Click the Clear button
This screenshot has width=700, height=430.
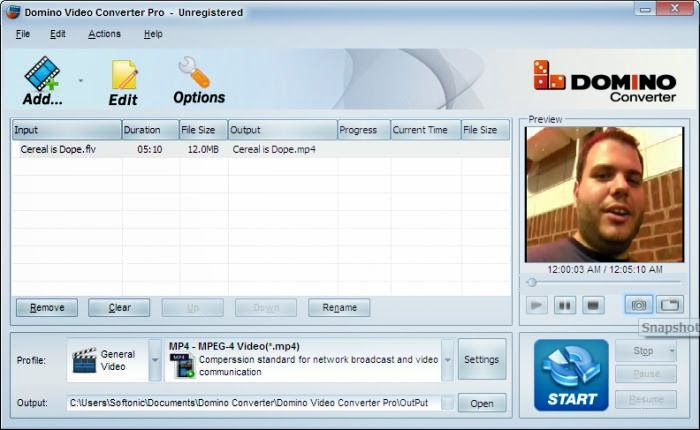coord(119,308)
